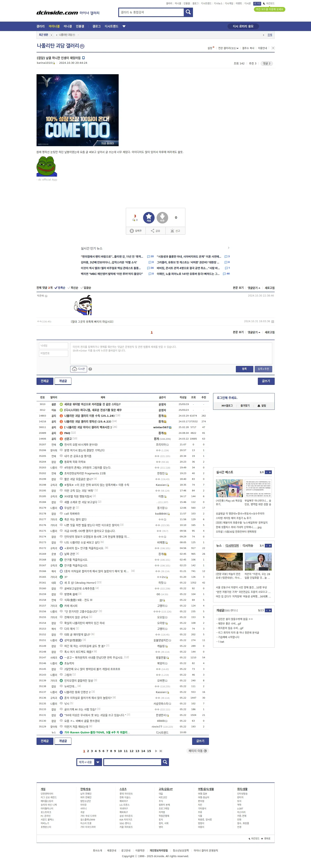Toggle night mode with the moon icon

point(264,3)
